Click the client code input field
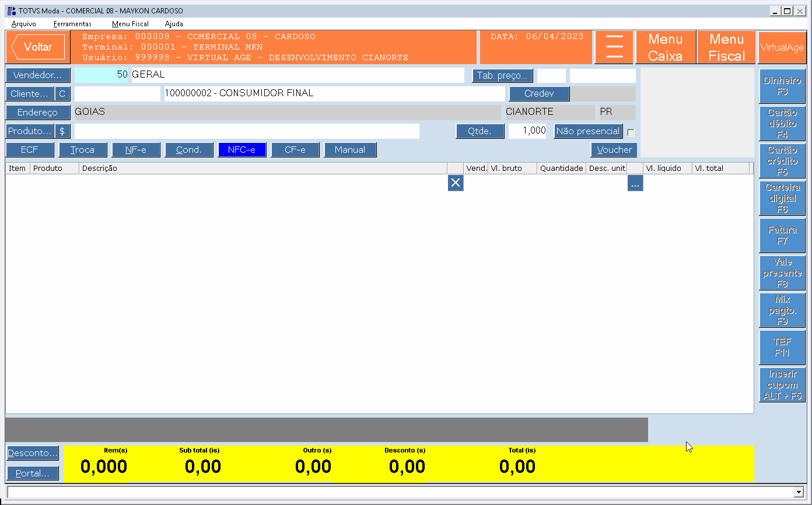The width and height of the screenshot is (812, 505). [x=117, y=94]
